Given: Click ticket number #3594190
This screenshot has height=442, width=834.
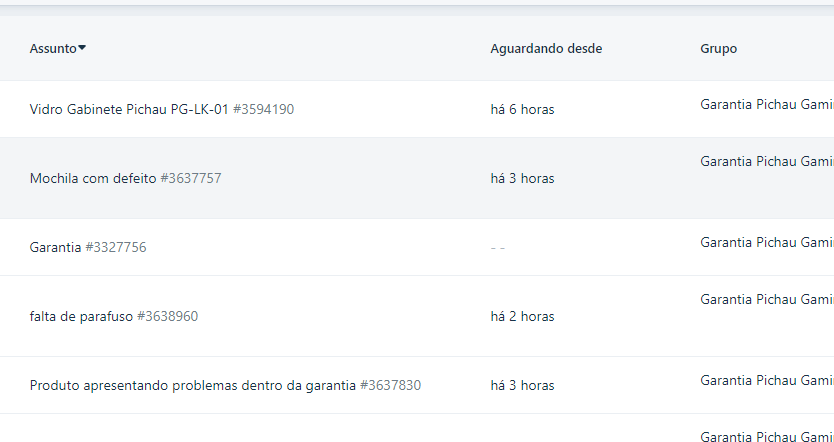Looking at the screenshot, I should 263,109.
